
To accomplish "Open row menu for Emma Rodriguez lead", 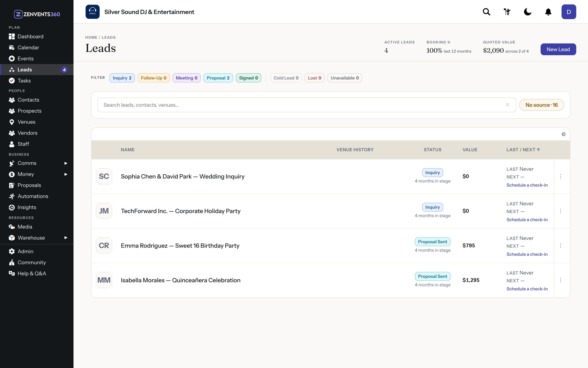I will click(561, 245).
